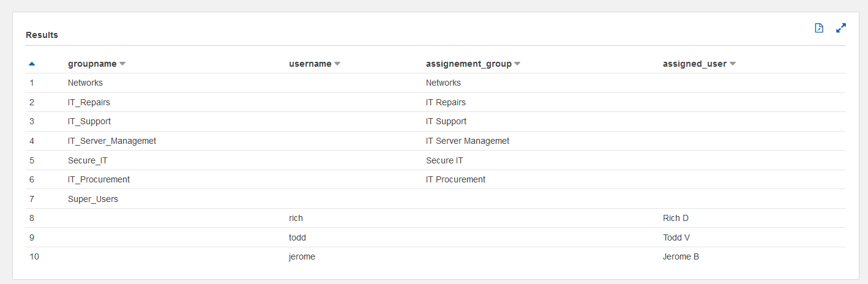The height and width of the screenshot is (284, 868).
Task: Select assigned user Rich D
Action: point(676,218)
